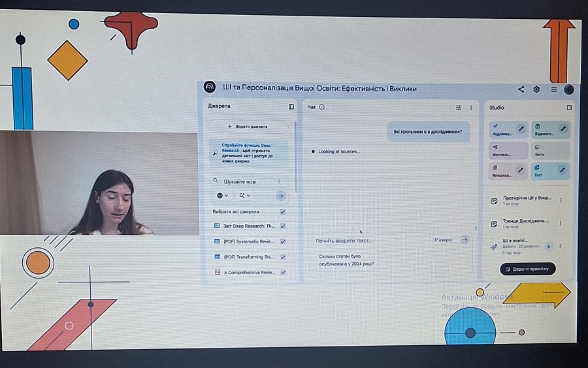Open the Google apps grid icon
This screenshot has height=368, width=588.
553,89
